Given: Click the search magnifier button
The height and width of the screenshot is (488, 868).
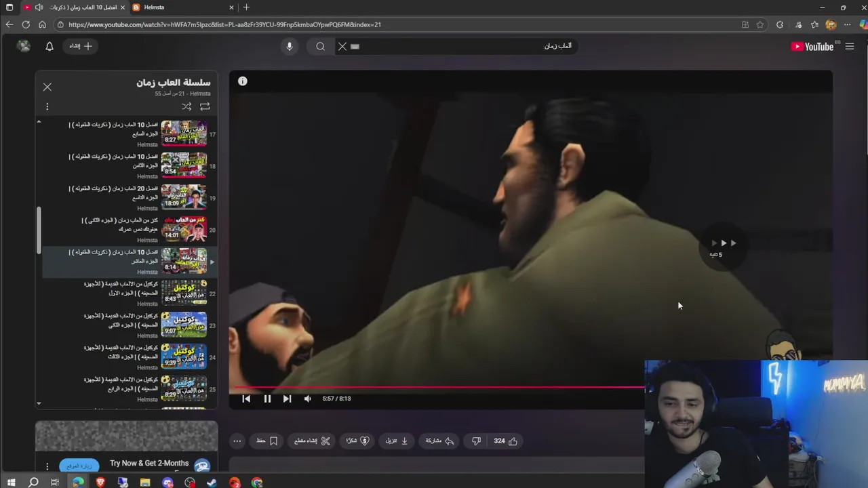Looking at the screenshot, I should 320,46.
